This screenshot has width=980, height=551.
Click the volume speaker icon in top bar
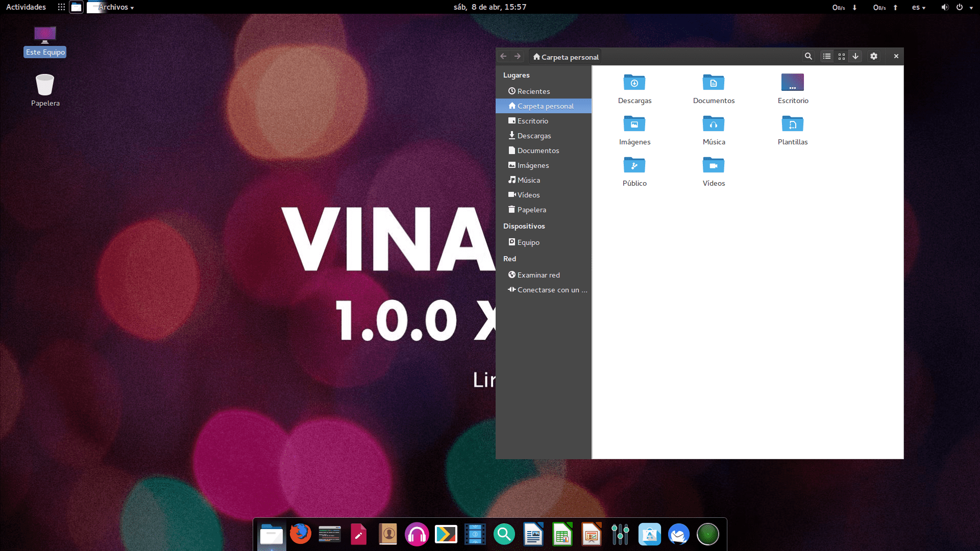(x=945, y=7)
